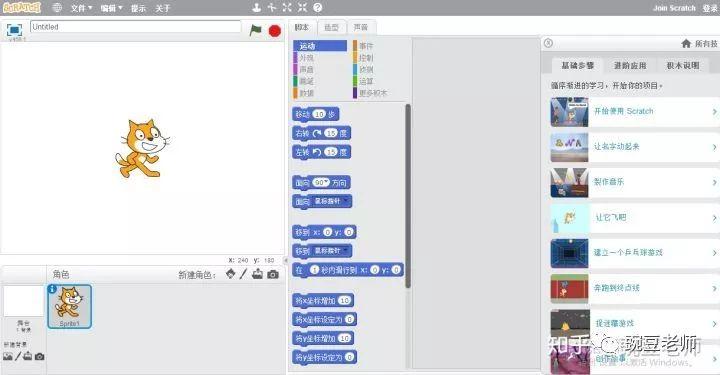Open the 编辑 menu
The height and width of the screenshot is (375, 720).
(112, 8)
